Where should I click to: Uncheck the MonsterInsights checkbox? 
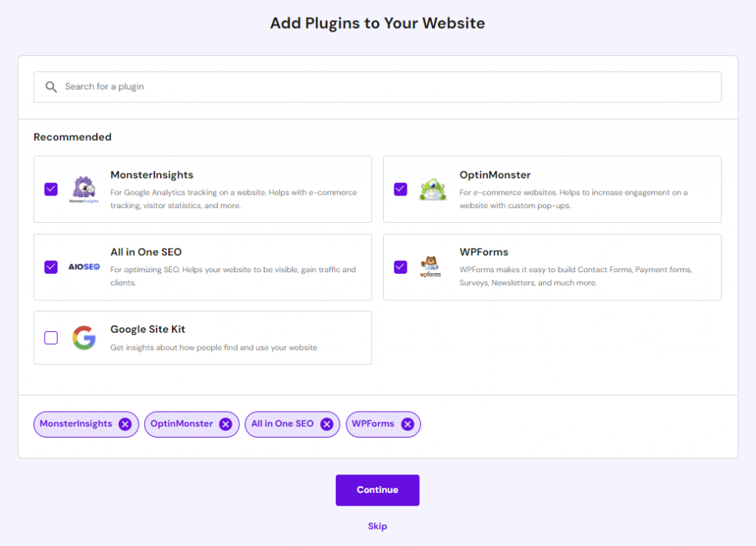[x=50, y=189]
